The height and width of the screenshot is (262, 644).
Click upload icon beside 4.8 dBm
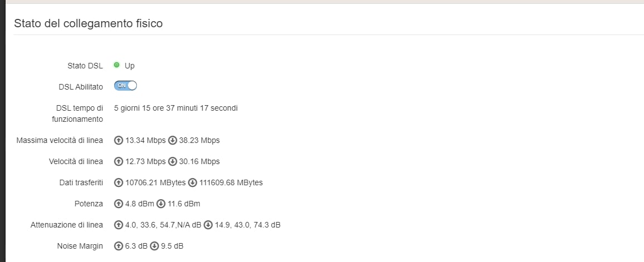pos(119,204)
